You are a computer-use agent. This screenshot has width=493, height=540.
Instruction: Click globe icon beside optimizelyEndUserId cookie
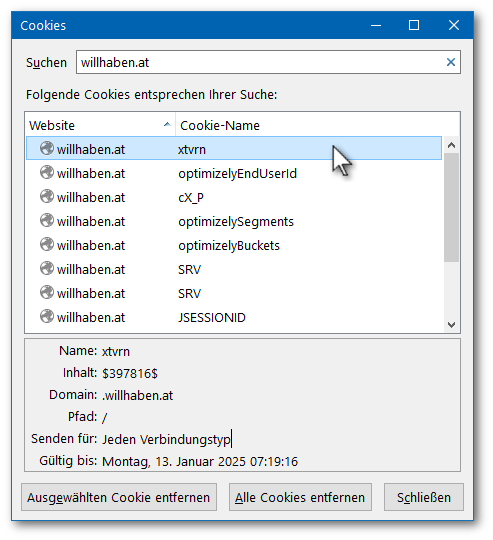coord(47,173)
